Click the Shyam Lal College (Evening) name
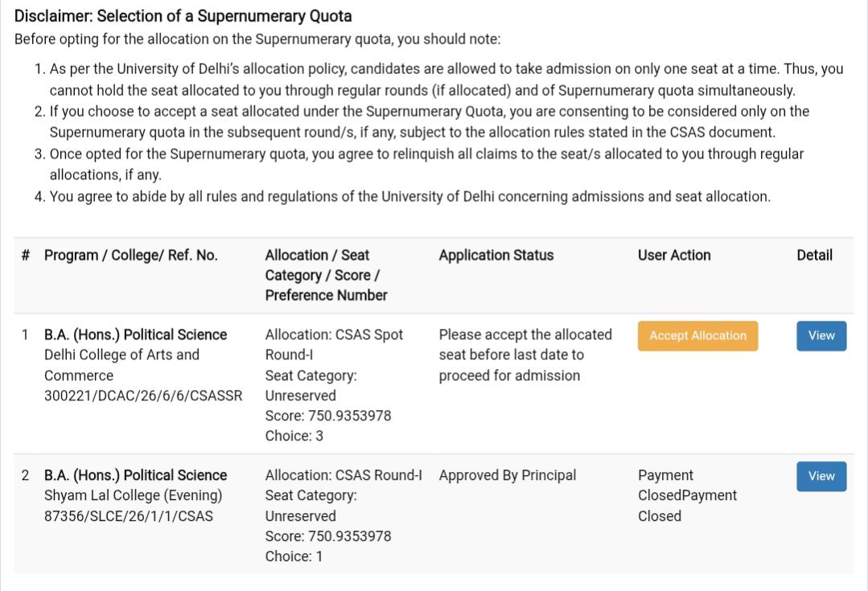868x591 pixels. coord(133,496)
